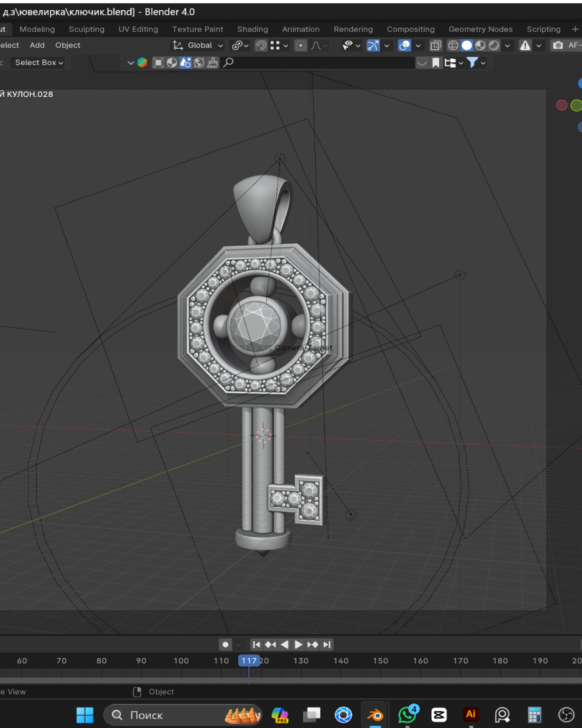Open the outliner filter funnel dropdown
The image size is (582, 728).
[476, 63]
